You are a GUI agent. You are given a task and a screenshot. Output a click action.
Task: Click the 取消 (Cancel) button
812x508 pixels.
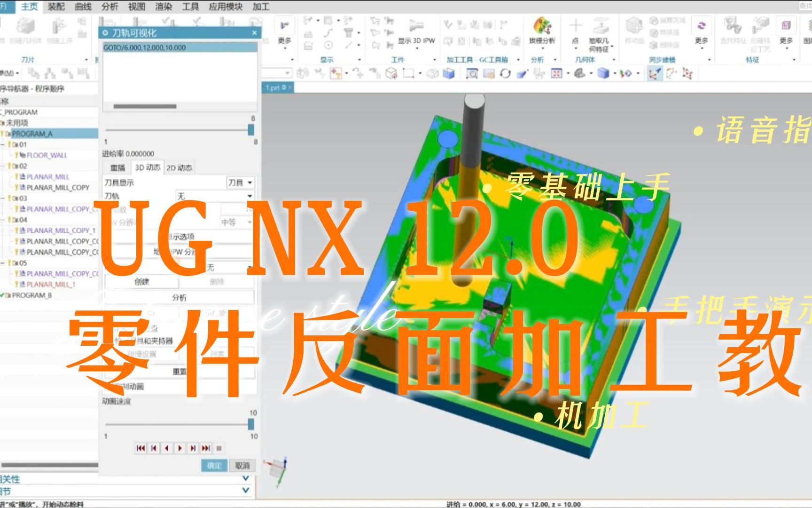242,466
